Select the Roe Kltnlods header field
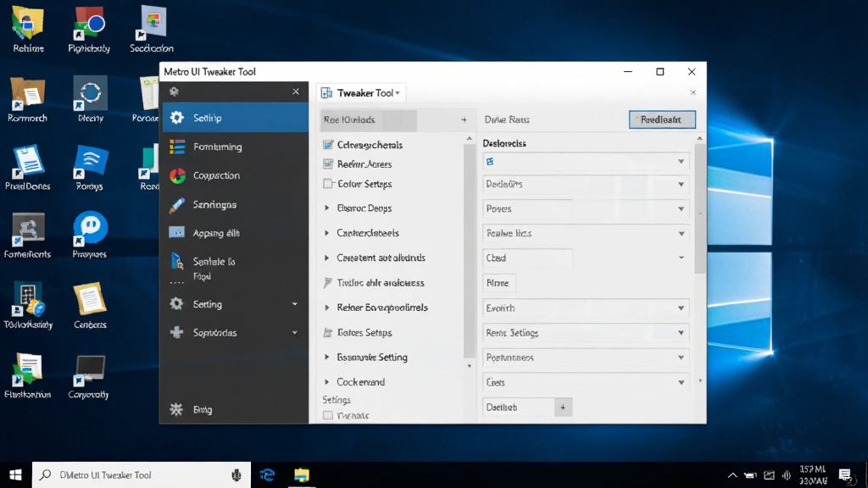This screenshot has height=488, width=868. (x=369, y=120)
